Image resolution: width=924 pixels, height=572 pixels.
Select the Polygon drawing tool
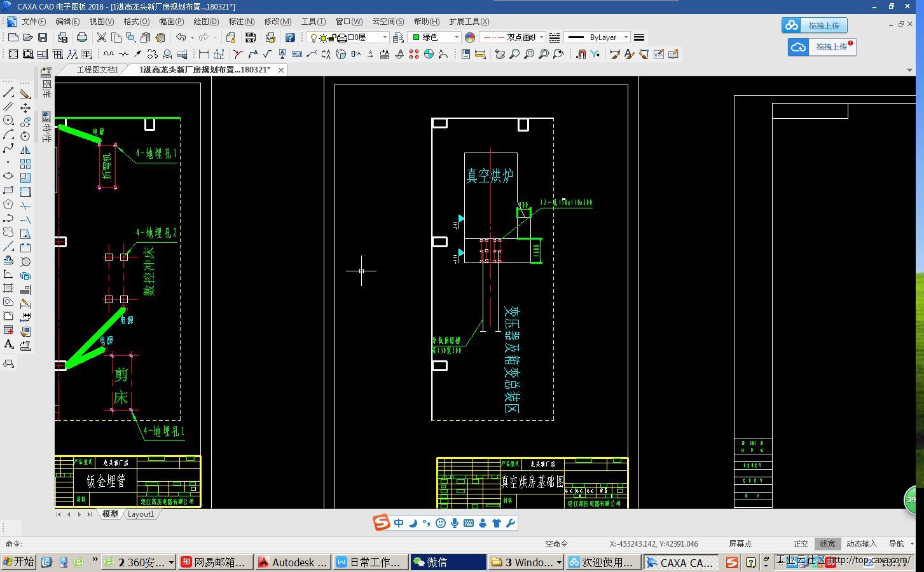point(8,205)
